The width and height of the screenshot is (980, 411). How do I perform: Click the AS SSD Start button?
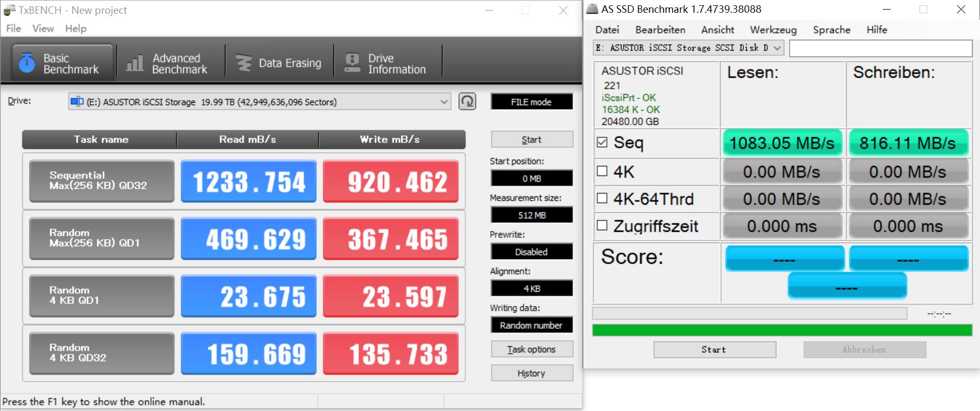714,349
